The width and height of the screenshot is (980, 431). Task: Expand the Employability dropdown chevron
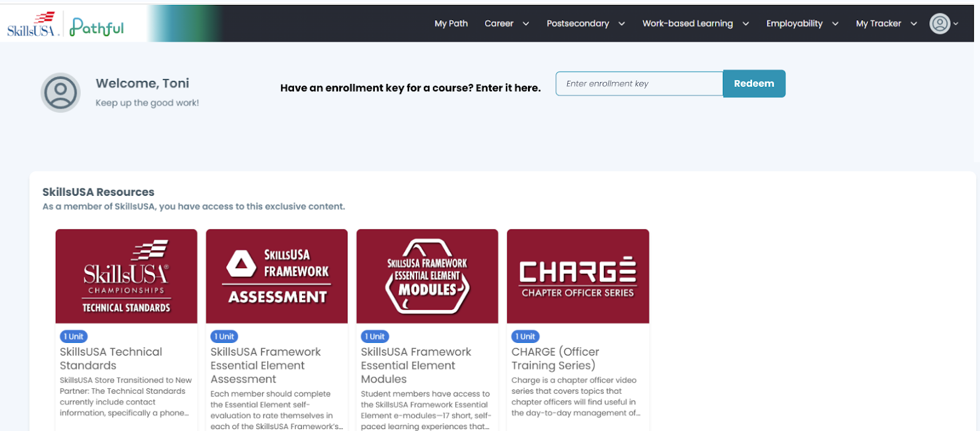tap(835, 24)
